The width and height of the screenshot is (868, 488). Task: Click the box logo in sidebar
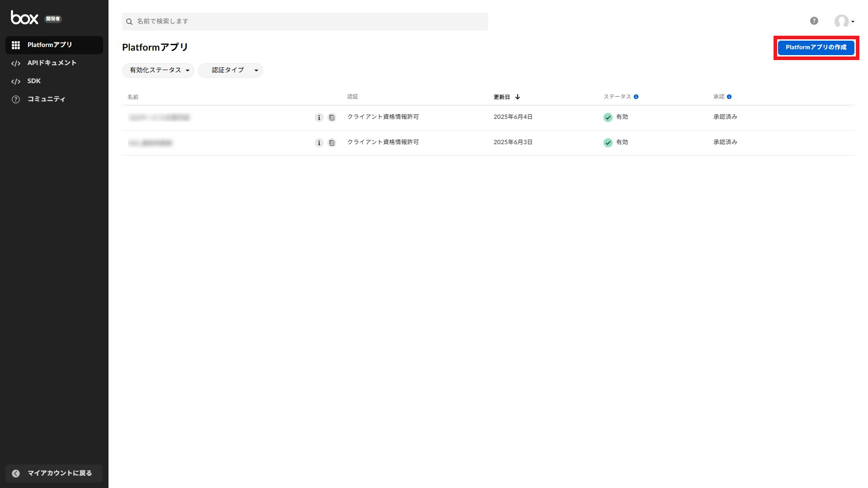[x=24, y=18]
